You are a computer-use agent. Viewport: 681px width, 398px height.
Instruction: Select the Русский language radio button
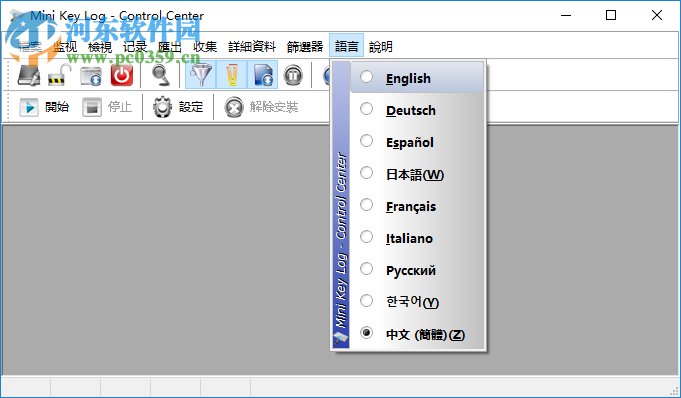[367, 269]
